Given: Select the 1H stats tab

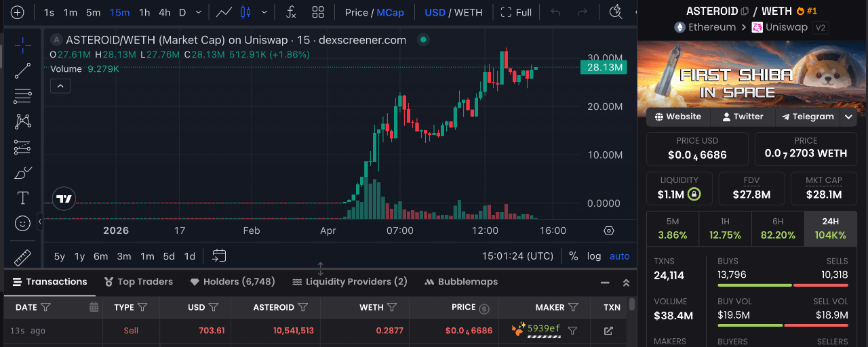Looking at the screenshot, I should pos(725,228).
